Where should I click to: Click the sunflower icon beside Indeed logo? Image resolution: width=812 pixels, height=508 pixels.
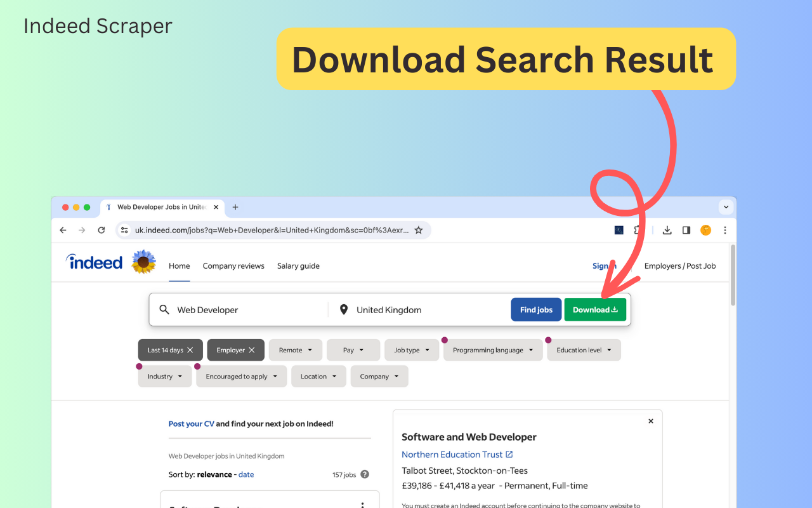pos(144,262)
